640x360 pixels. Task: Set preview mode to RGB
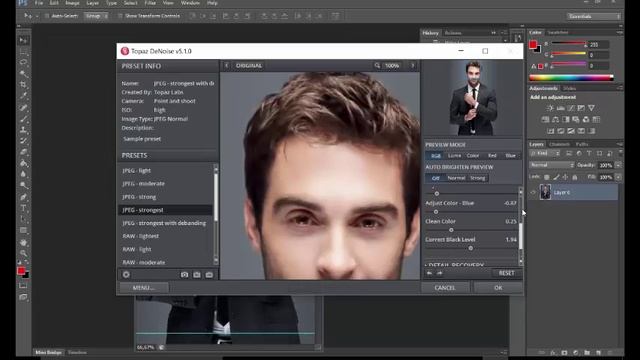coord(436,156)
